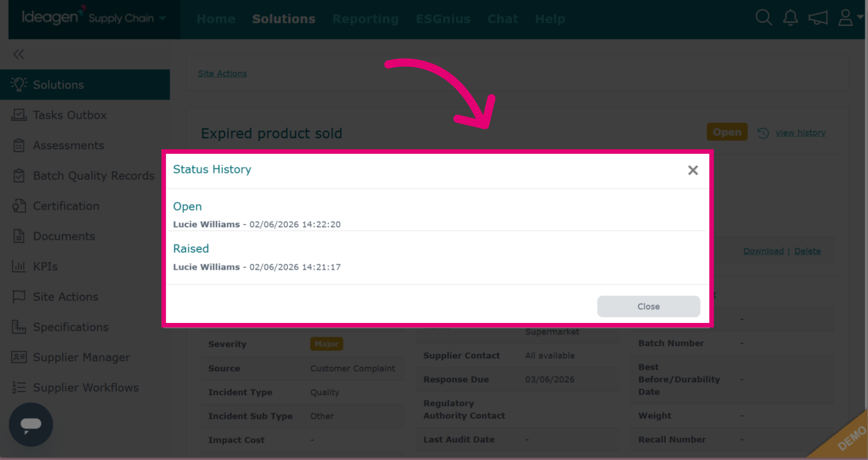This screenshot has height=460, width=868.
Task: Open the Reporting menu
Action: point(365,19)
